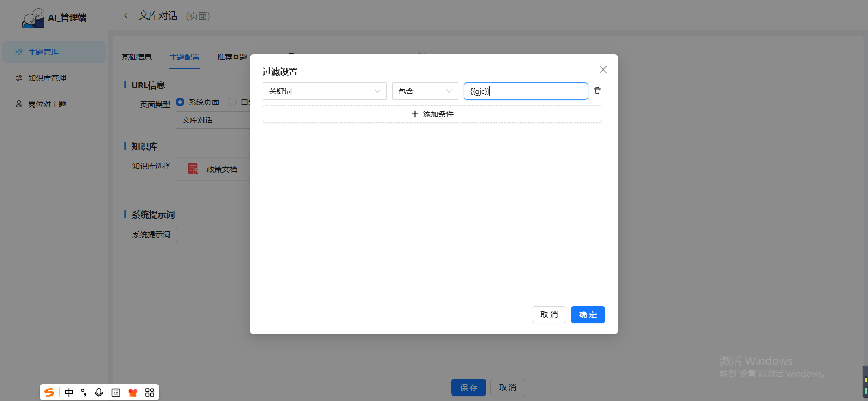Viewport: 868px width, 401px height.
Task: Switch to the 主题配置 tab
Action: point(184,57)
